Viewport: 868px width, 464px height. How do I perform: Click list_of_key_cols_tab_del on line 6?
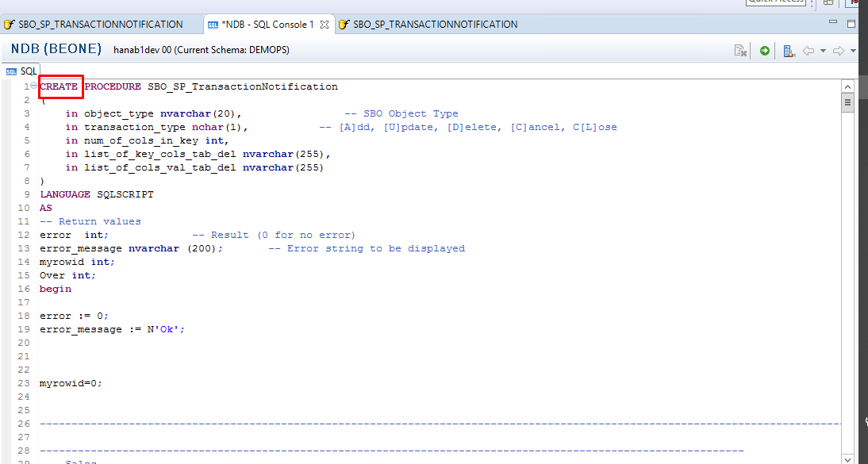[160, 154]
